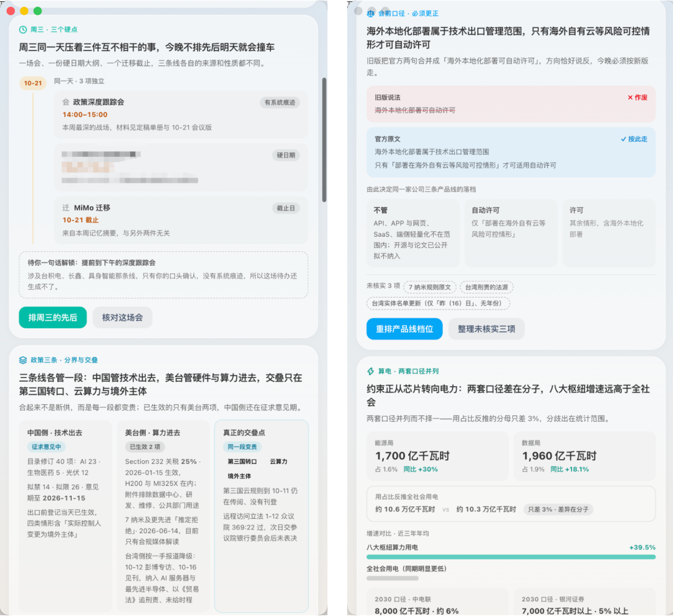Click the 已生效 2 项 badge
Viewport: 673px width, 616px height.
click(145, 447)
